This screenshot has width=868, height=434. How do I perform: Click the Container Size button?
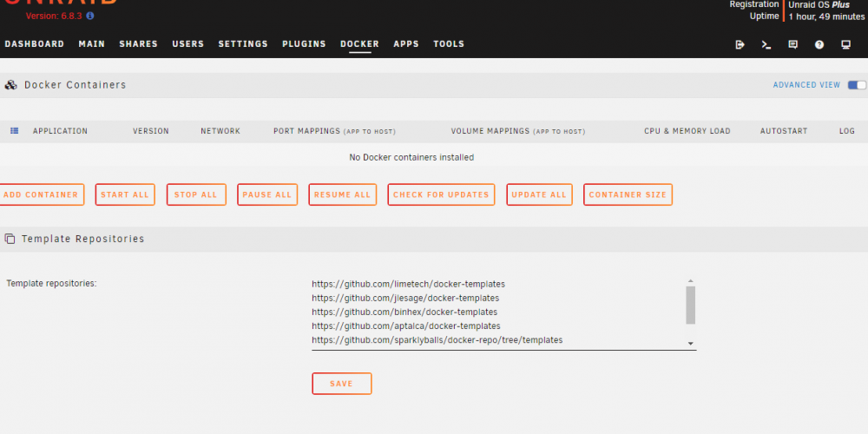click(x=628, y=194)
